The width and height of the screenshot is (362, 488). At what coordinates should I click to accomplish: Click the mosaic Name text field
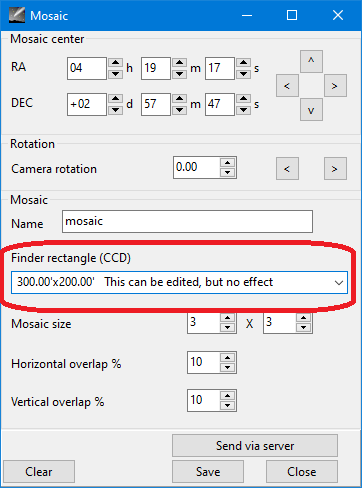187,221
